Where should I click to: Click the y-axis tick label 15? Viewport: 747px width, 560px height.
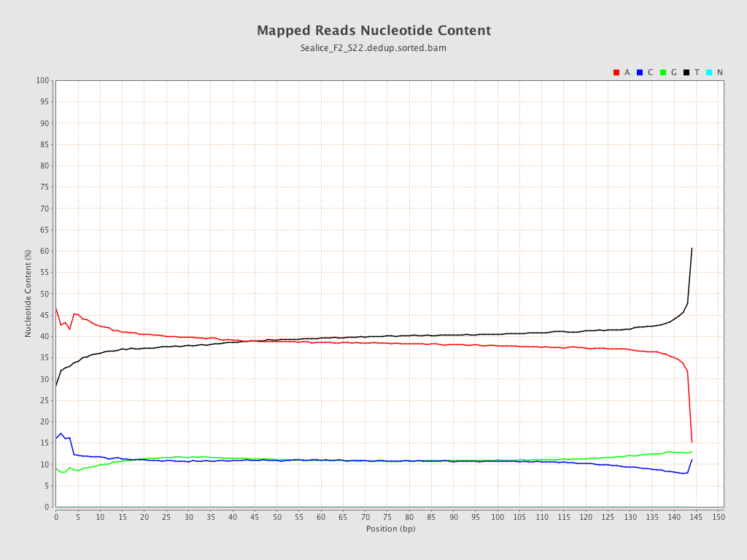[44, 443]
